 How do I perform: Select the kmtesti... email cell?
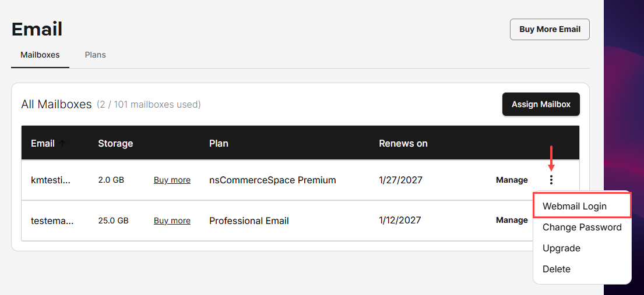[x=51, y=180]
